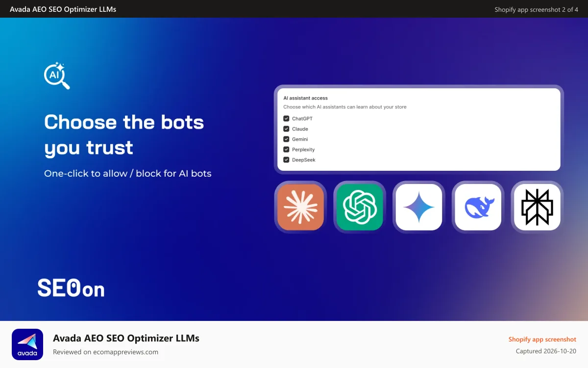Click the top bar app title text

63,9
